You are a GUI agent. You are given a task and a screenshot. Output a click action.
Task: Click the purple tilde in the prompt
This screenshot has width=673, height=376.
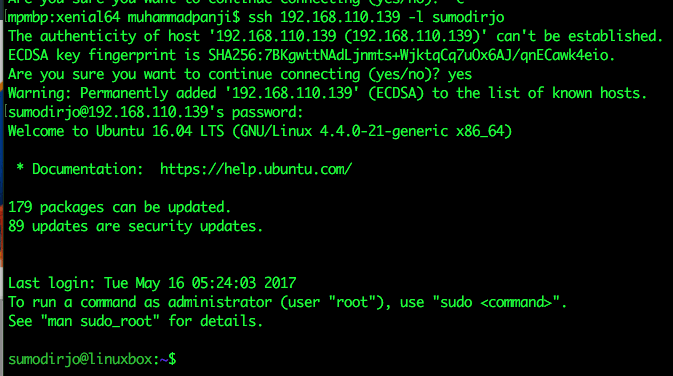pos(164,359)
